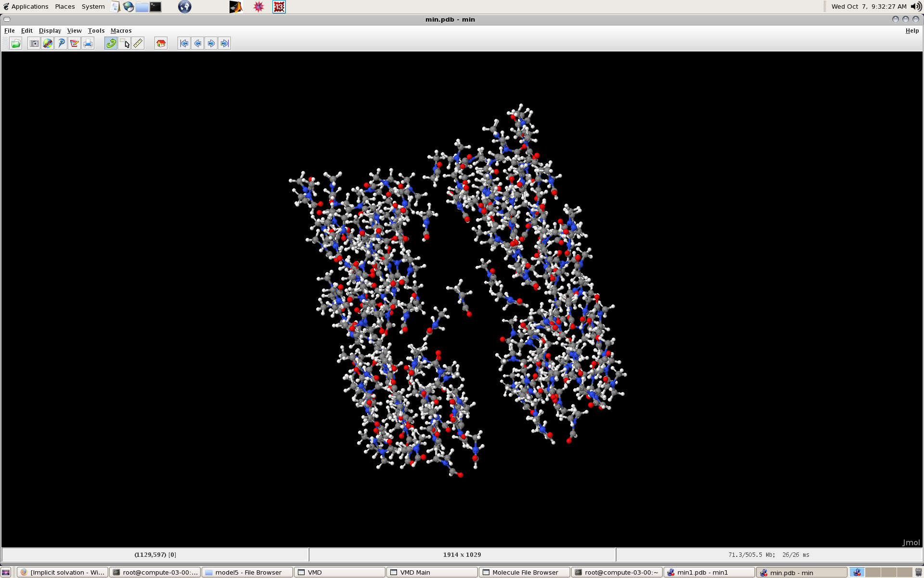924x578 pixels.
Task: Expand the Macros menu
Action: (121, 30)
